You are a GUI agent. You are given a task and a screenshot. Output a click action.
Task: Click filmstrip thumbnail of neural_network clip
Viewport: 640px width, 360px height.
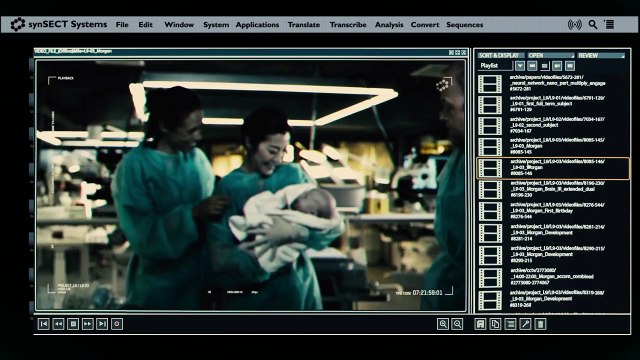tap(490, 84)
